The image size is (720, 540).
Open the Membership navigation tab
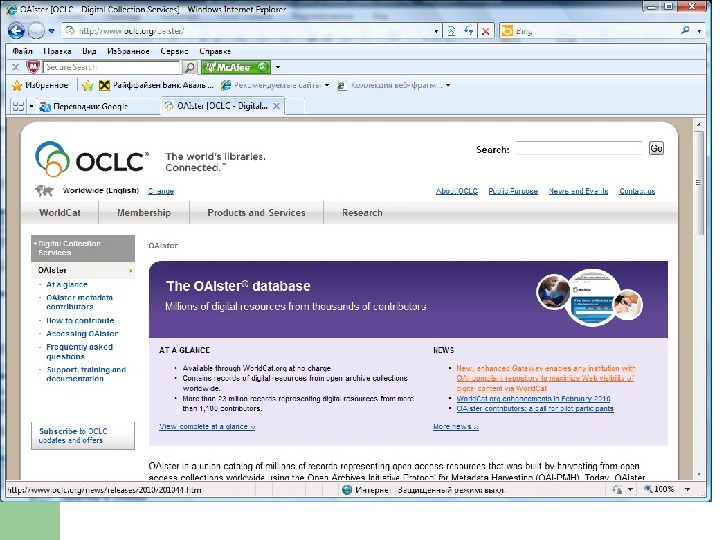[x=144, y=213]
